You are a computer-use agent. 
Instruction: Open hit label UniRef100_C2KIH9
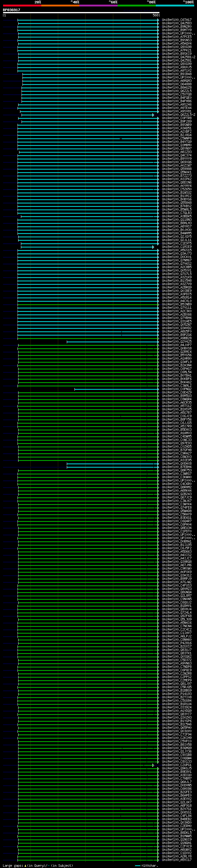tap(177, 738)
